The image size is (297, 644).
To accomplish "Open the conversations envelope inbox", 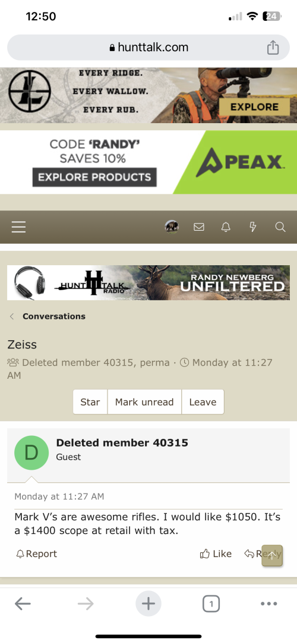I will tap(199, 227).
